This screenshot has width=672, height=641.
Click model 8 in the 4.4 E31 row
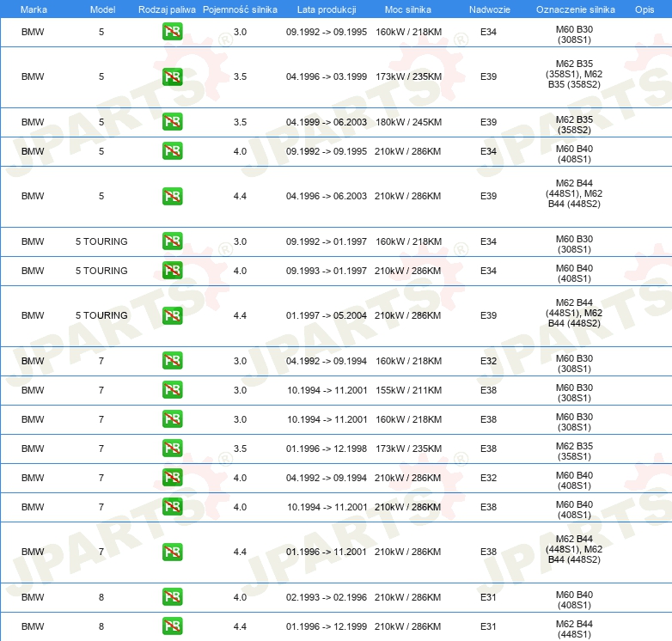click(x=101, y=626)
